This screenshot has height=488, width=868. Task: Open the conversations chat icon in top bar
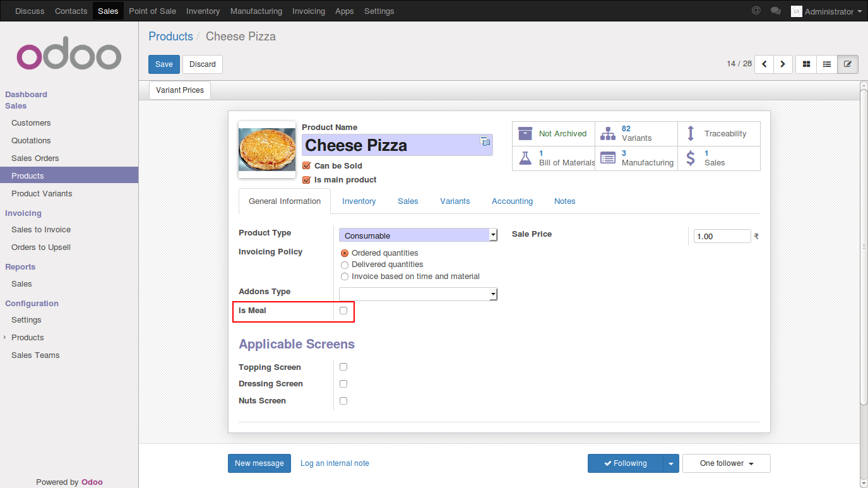tap(776, 11)
